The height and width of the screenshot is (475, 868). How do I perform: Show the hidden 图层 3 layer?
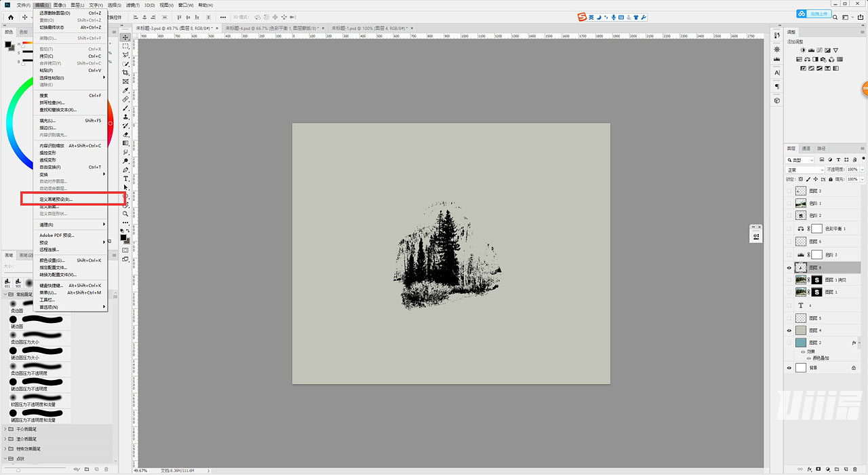[789, 191]
